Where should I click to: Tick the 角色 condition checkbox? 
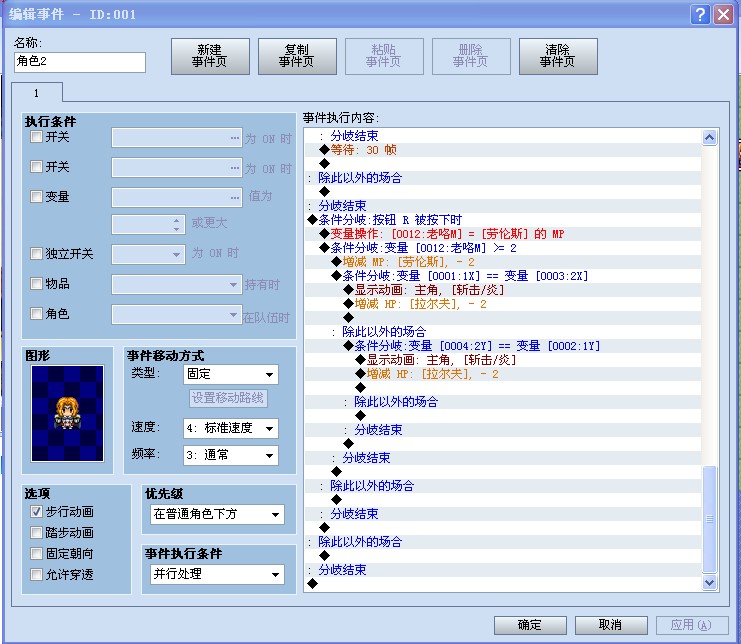click(x=36, y=313)
